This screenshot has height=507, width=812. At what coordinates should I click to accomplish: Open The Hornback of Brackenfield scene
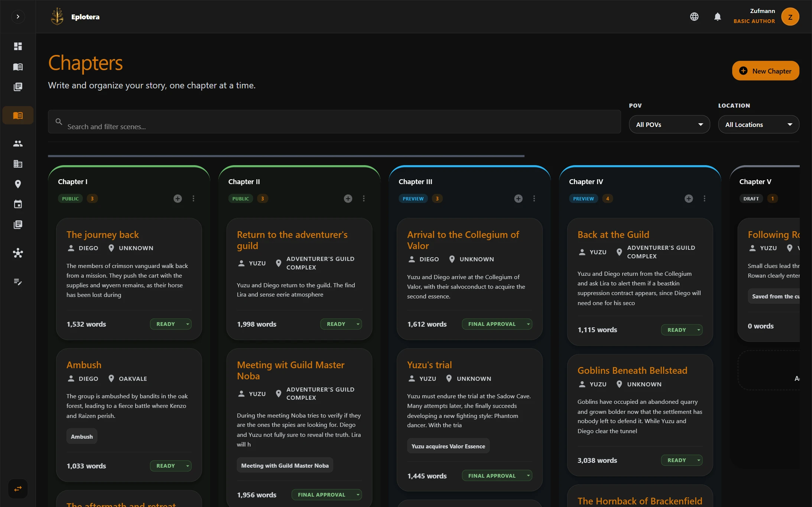(x=640, y=501)
